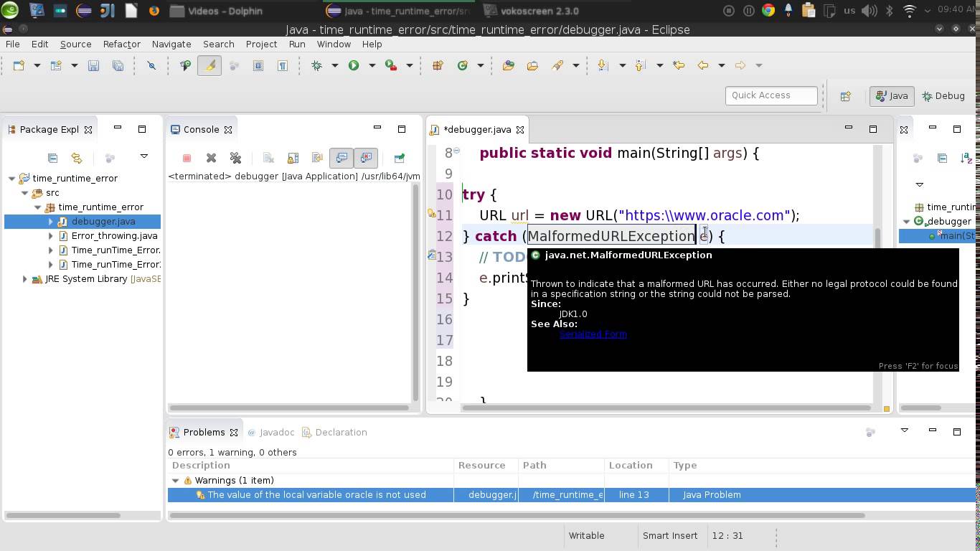Click the green Run button in toolbar
This screenshot has height=551, width=980.
click(x=354, y=65)
